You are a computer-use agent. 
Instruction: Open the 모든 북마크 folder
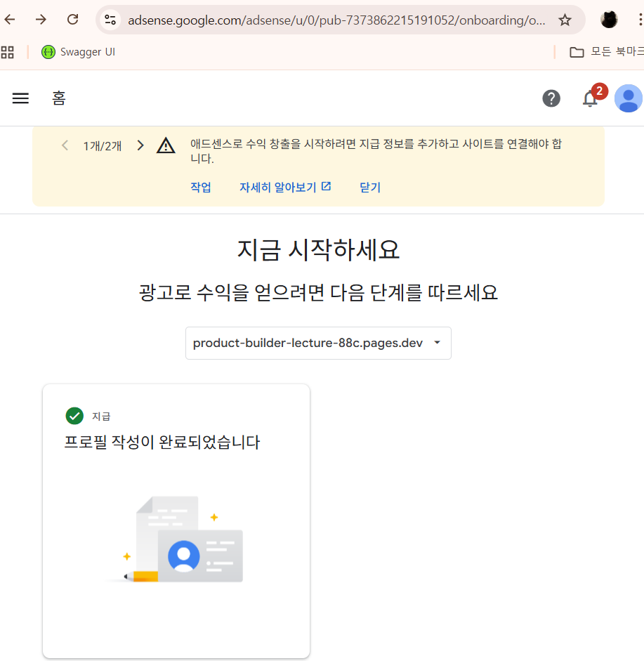[607, 52]
